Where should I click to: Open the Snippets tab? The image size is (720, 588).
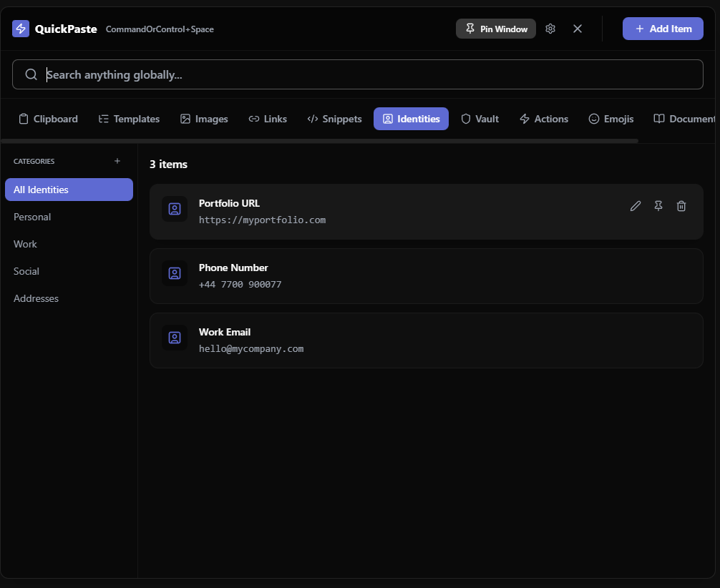[x=335, y=119]
